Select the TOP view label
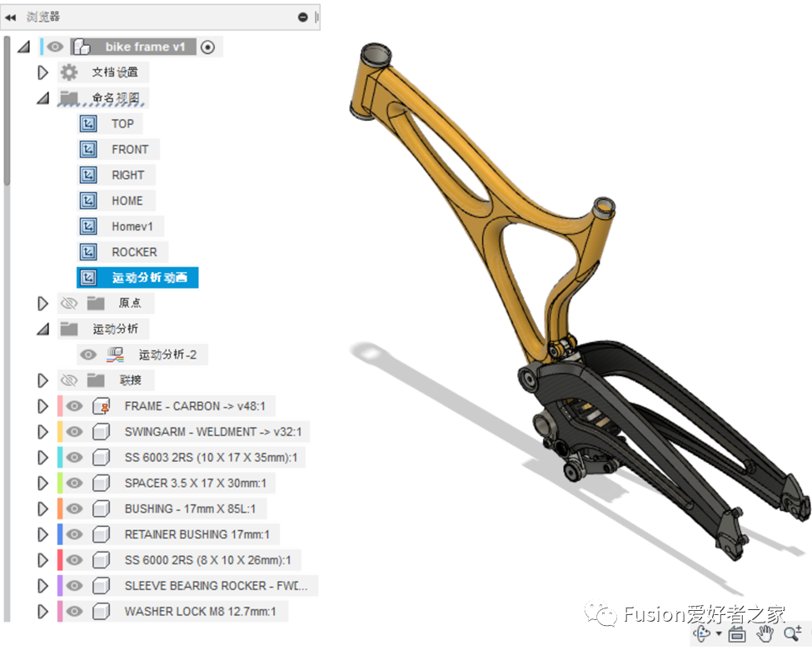Screen dimensions: 812x650 coord(122,124)
